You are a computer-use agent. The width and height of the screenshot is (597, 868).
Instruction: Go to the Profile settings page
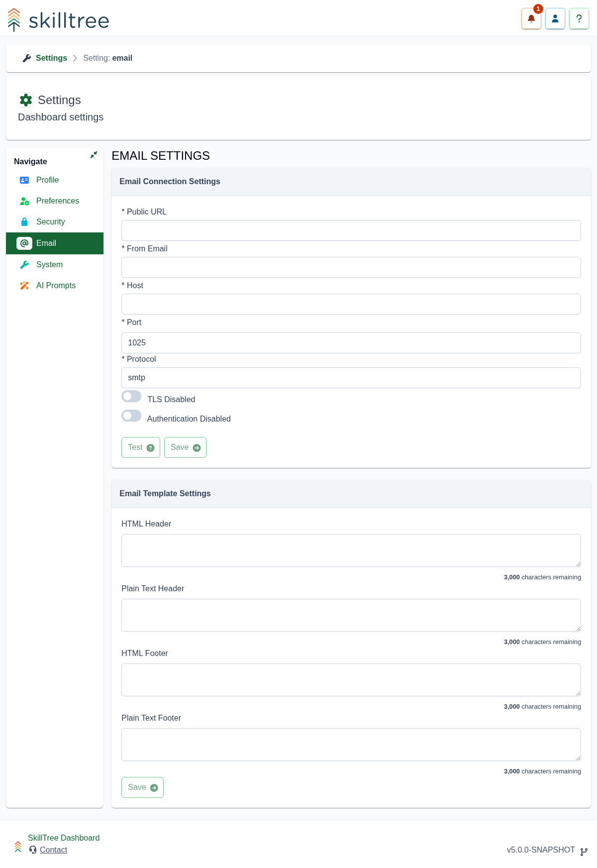(x=55, y=180)
